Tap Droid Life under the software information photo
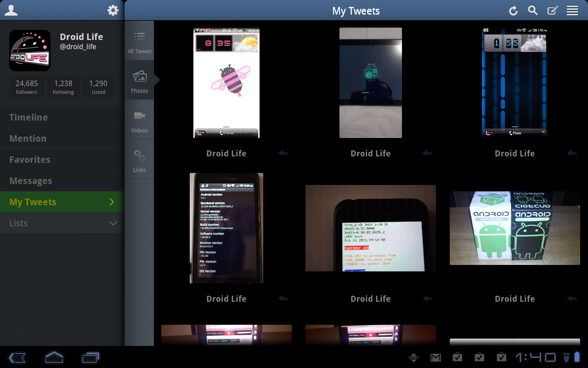This screenshot has height=368, width=588. pyautogui.click(x=226, y=299)
